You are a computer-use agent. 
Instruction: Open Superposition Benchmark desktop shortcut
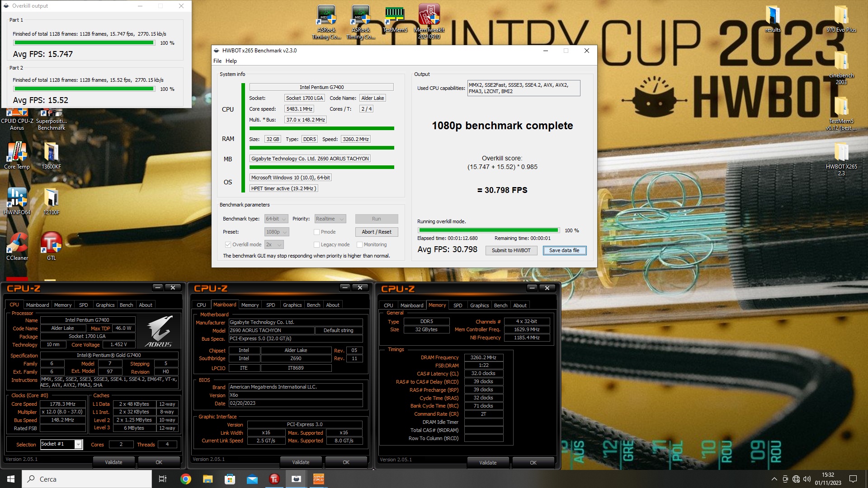click(x=51, y=120)
